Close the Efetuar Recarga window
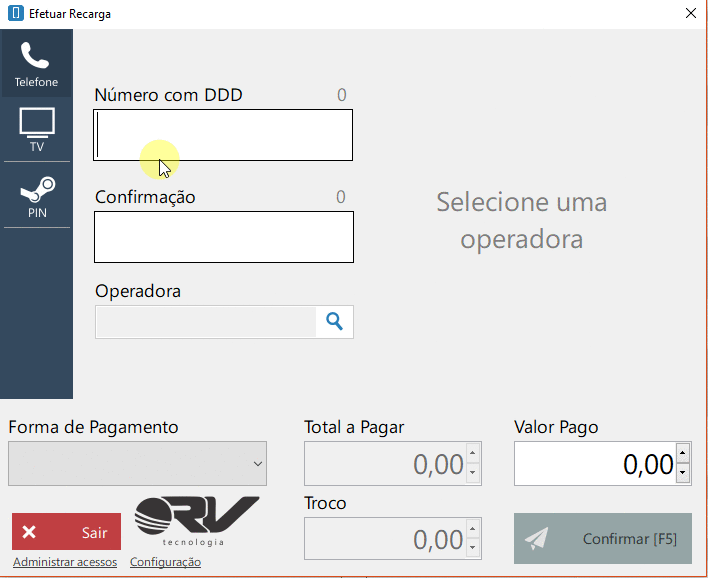Screen dimensions: 708x578 690,14
